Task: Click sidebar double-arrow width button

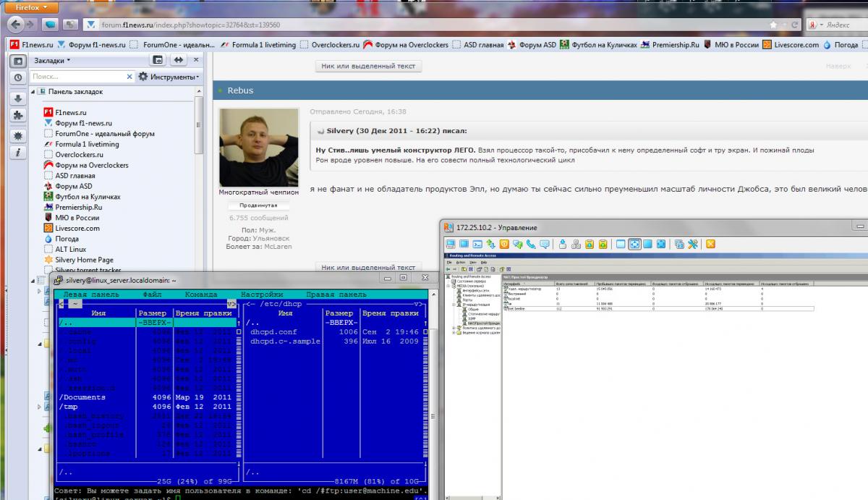Action: point(178,60)
